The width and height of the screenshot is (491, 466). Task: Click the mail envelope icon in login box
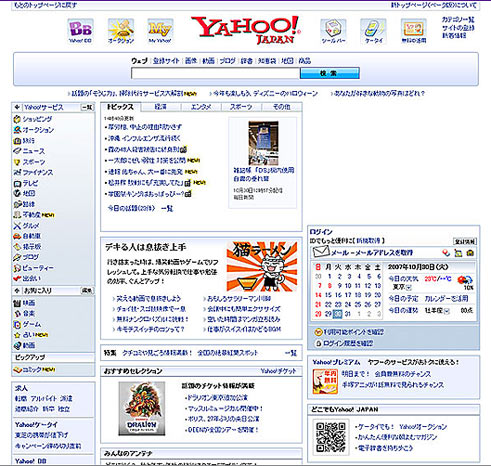pos(321,252)
